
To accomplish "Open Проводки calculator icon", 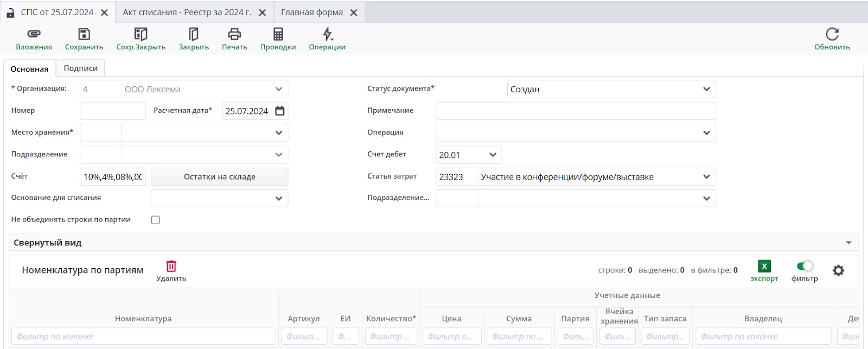I will click(x=278, y=34).
